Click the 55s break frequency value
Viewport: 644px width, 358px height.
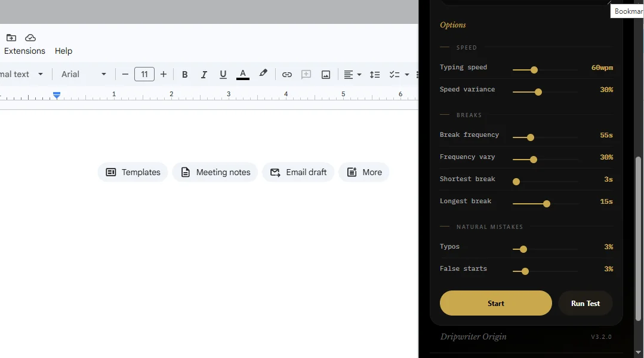[606, 135]
